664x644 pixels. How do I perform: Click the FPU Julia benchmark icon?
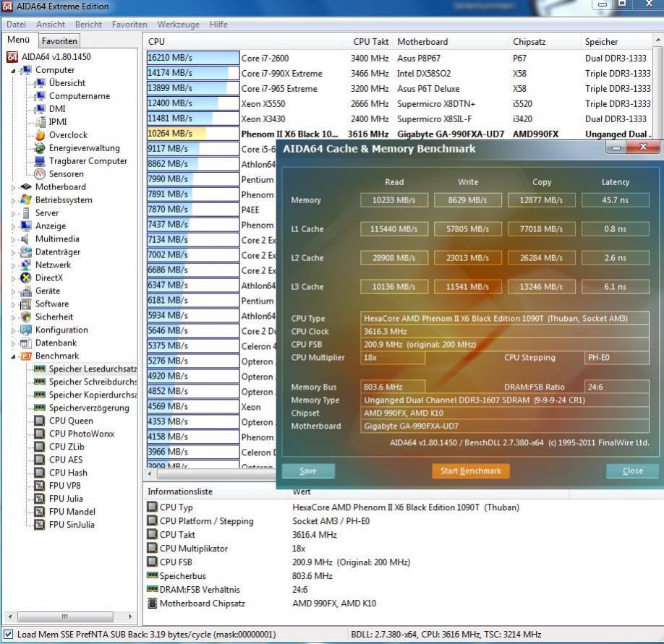tap(40, 499)
